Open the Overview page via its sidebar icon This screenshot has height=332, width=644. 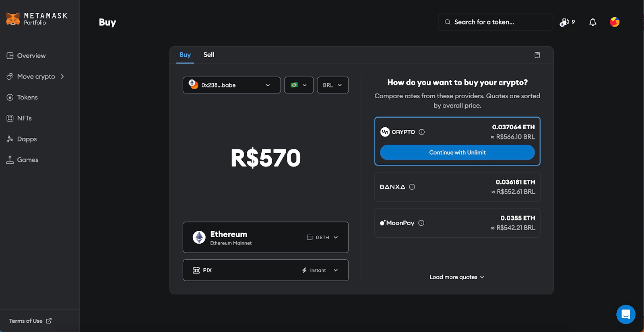(10, 55)
